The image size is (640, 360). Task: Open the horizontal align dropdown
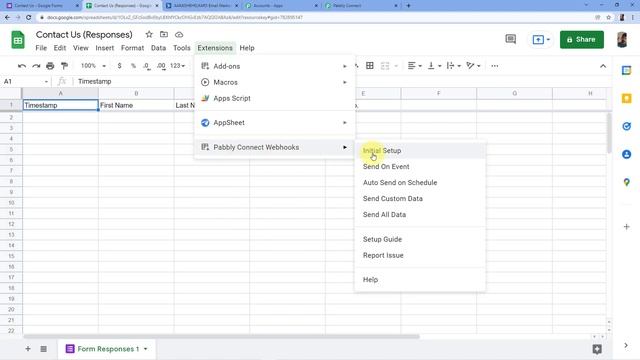[414, 66]
